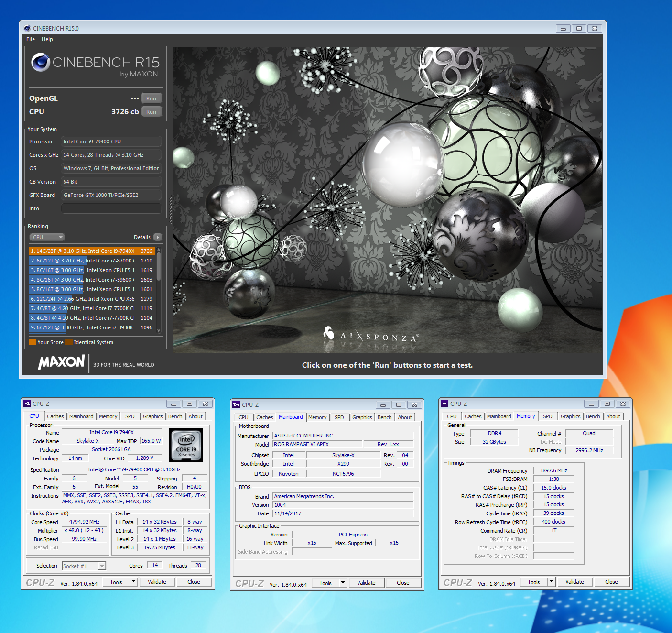Click Tools button in left CPU-Z window
Viewport: 672px width, 633px height.
[x=116, y=582]
